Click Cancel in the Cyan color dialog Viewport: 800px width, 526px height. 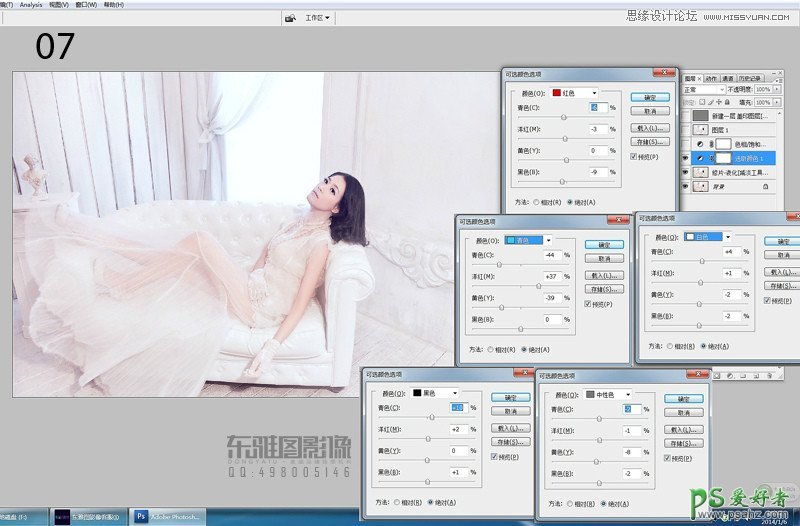coord(603,258)
